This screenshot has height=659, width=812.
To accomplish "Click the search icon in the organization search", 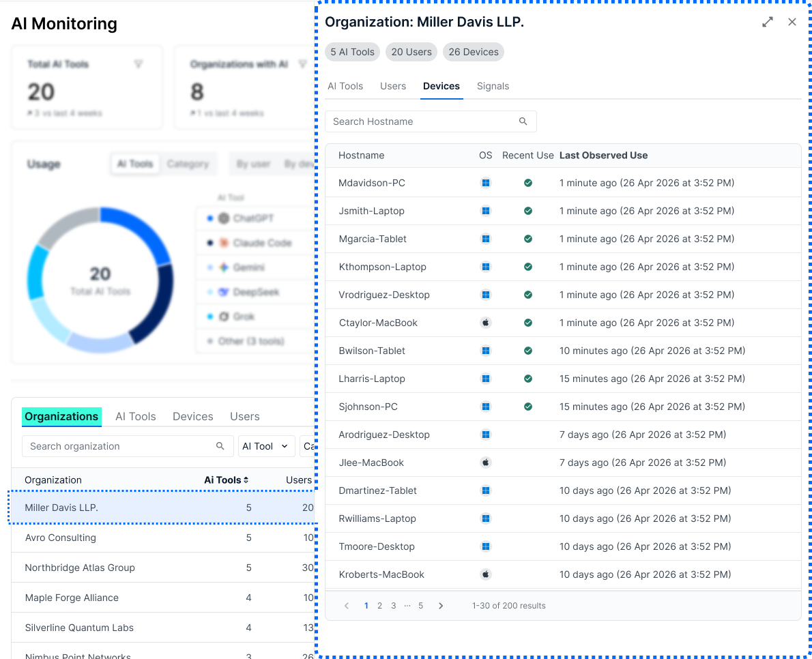I will [x=220, y=445].
